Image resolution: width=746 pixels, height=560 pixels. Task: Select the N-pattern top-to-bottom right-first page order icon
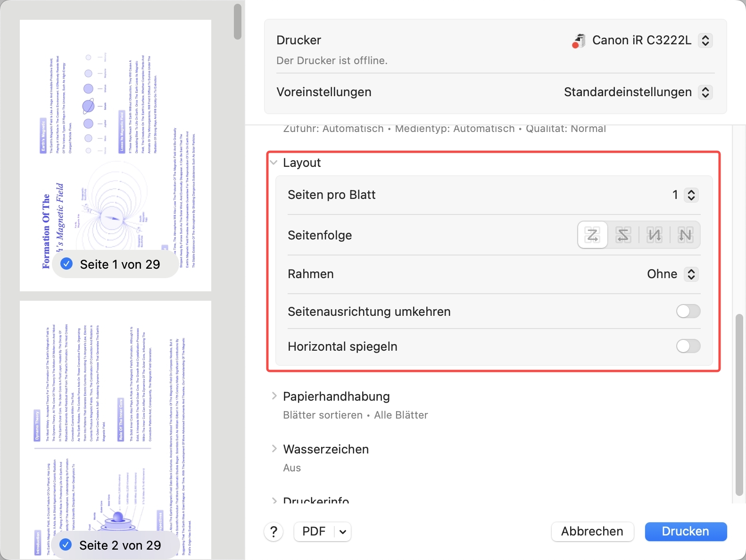pyautogui.click(x=685, y=235)
